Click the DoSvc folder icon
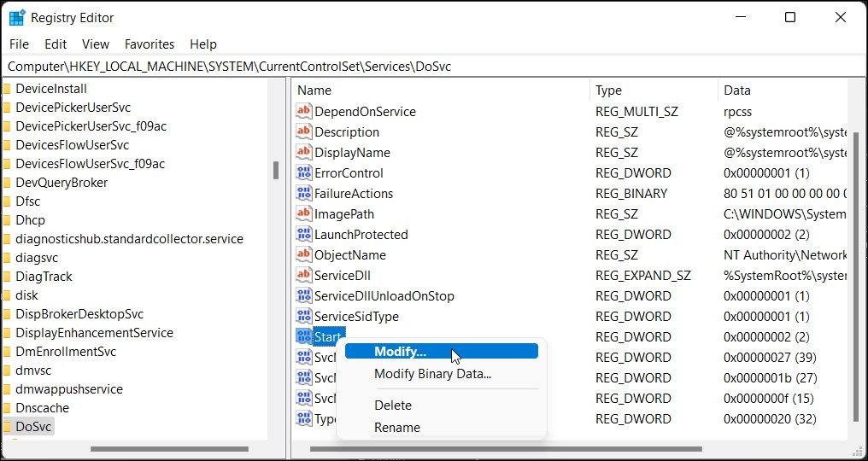The width and height of the screenshot is (868, 461). [x=7, y=427]
